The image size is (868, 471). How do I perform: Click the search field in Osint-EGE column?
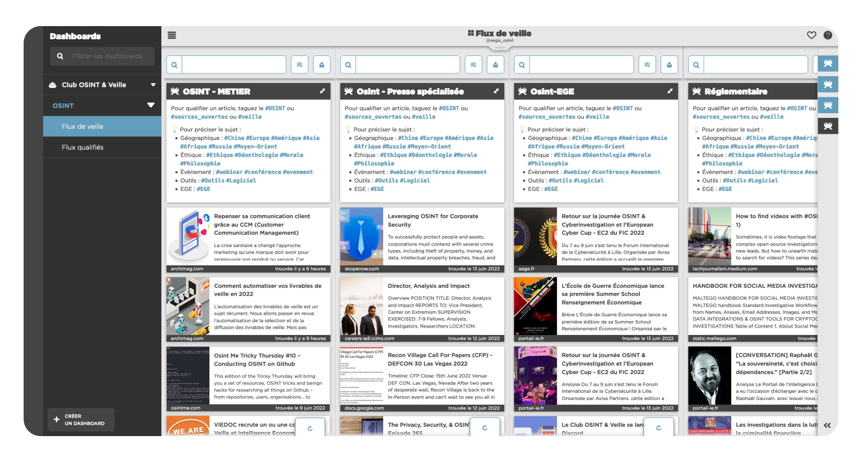(581, 65)
